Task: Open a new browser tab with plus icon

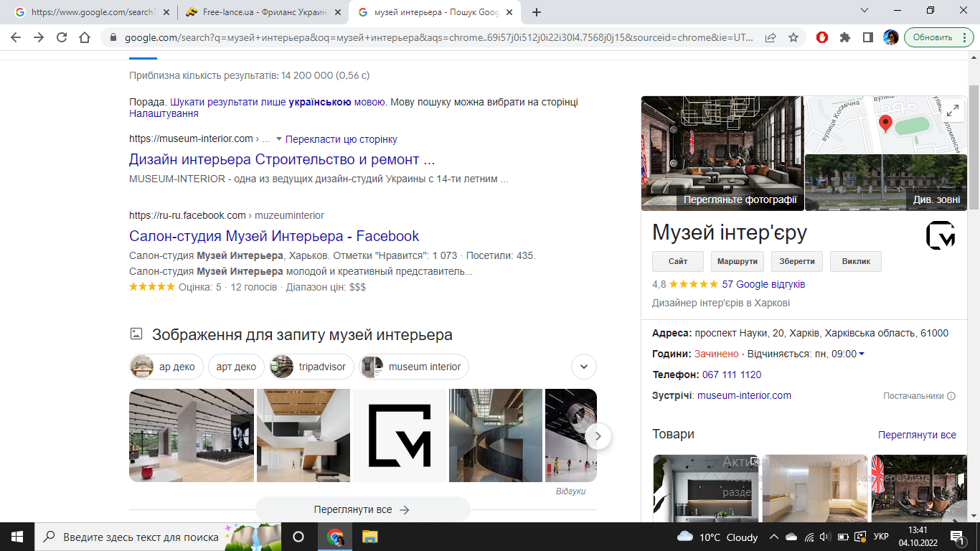Action: coord(537,12)
